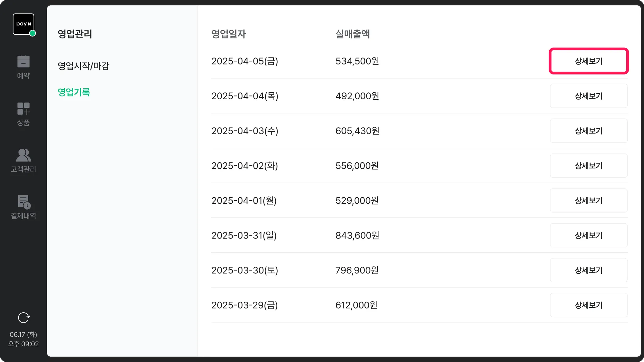This screenshot has height=362, width=644.
Task: Click the payN logo icon
Action: pyautogui.click(x=24, y=24)
